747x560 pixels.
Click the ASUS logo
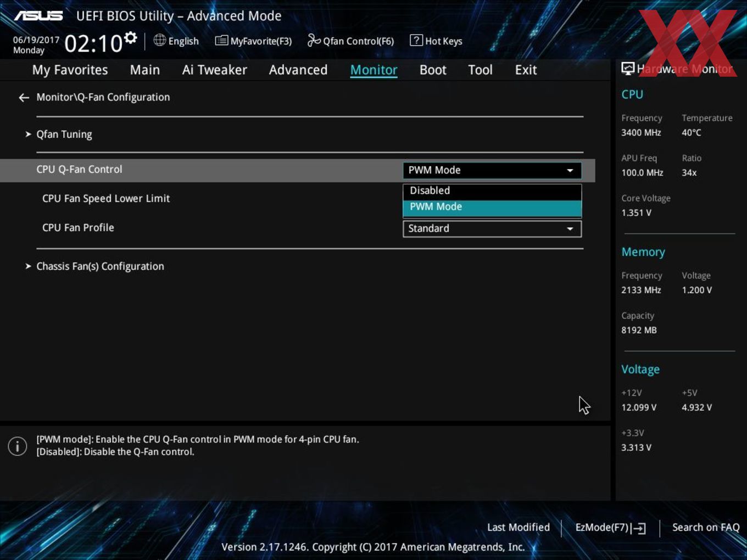[x=38, y=16]
